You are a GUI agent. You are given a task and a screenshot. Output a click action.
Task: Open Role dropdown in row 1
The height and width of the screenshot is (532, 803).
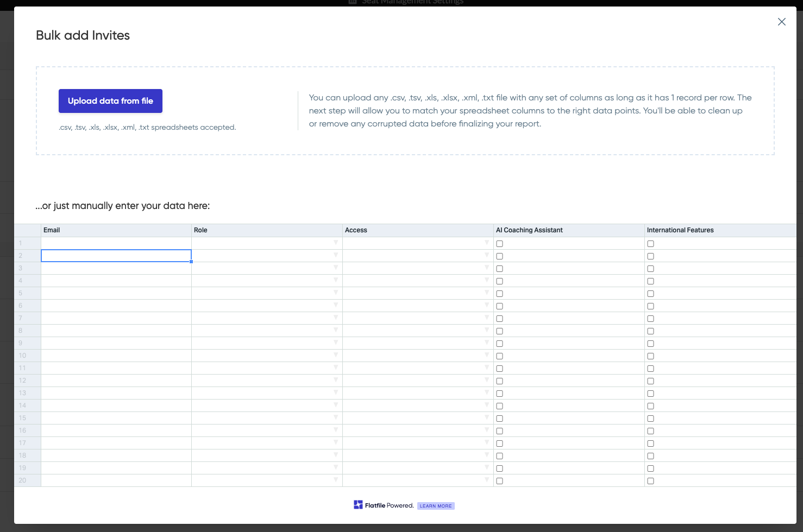[336, 243]
